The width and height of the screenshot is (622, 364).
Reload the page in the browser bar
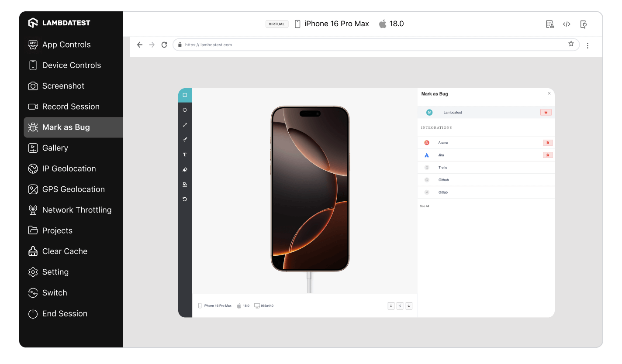[x=164, y=45]
